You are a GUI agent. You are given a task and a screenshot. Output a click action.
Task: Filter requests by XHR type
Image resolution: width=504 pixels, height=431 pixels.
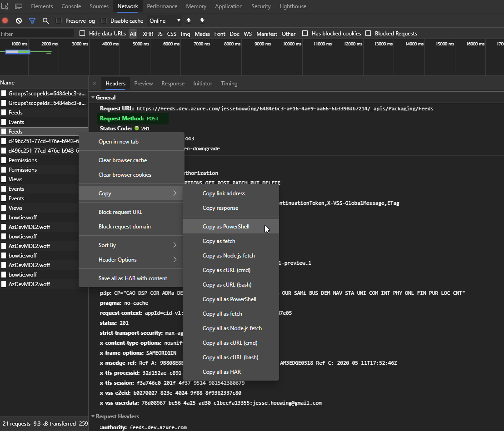click(x=148, y=34)
